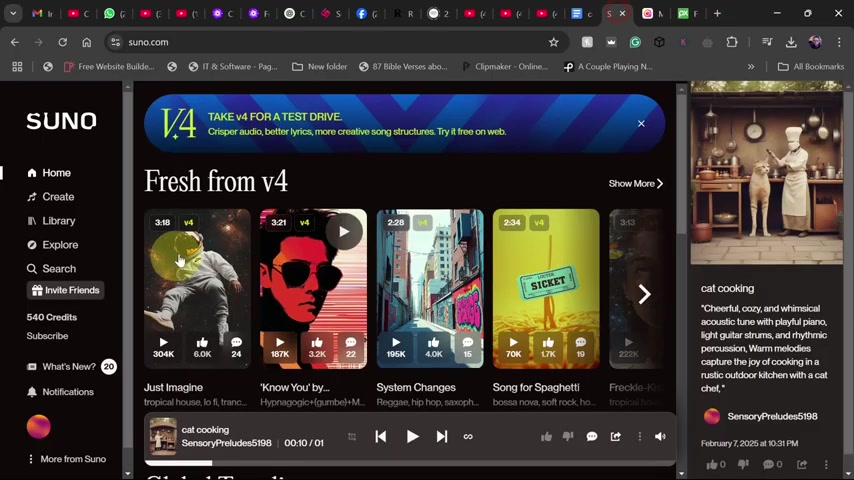Click the profile avatar in sidebar
This screenshot has height=480, width=854.
coord(39,427)
